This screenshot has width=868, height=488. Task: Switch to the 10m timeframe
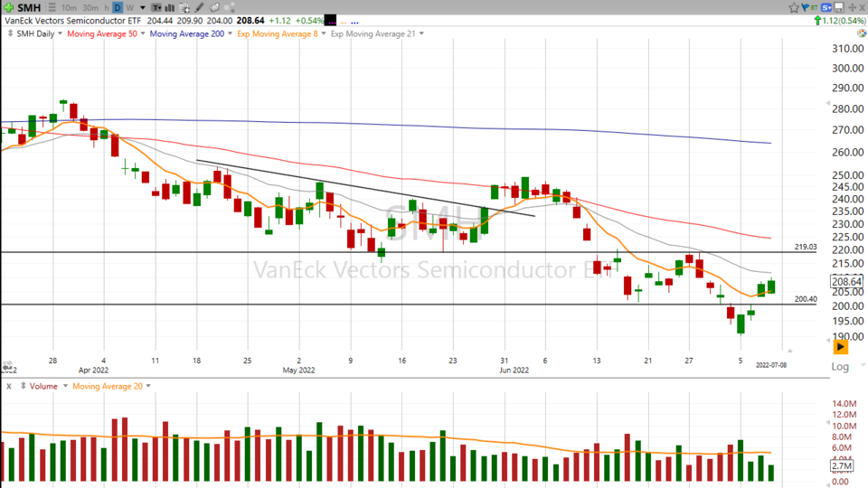[x=69, y=7]
